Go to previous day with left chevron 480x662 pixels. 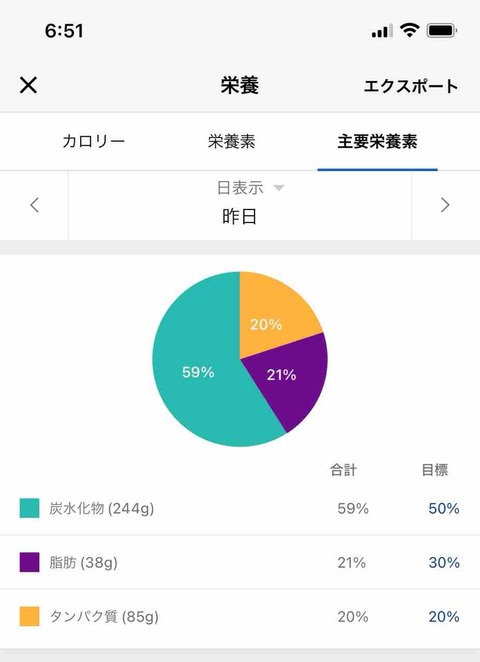[34, 205]
